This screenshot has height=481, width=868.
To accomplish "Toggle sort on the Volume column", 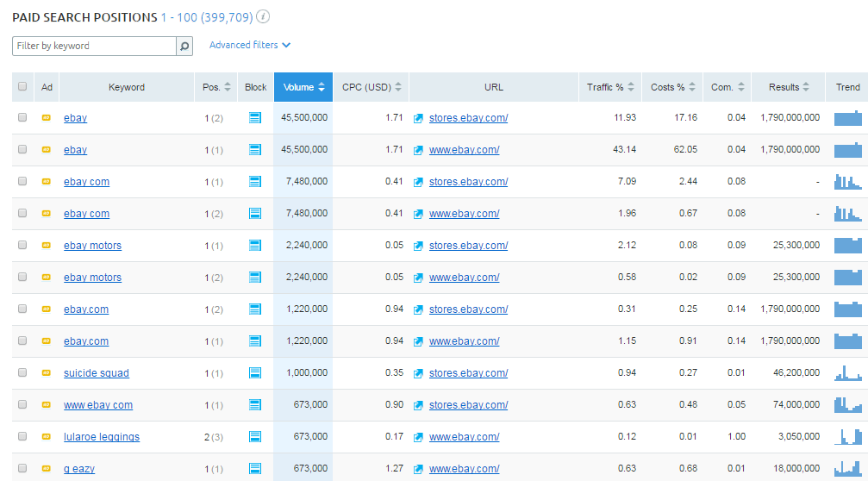I will tap(303, 87).
